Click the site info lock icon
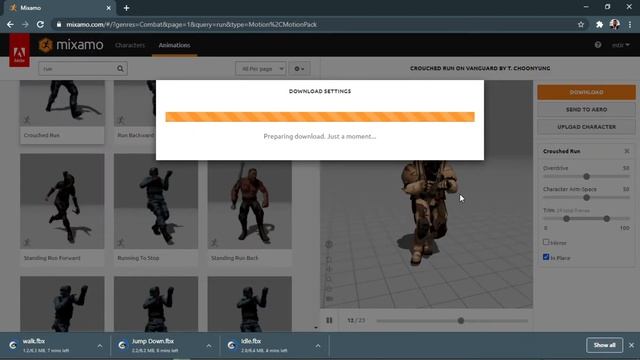640x360 pixels. (59, 24)
